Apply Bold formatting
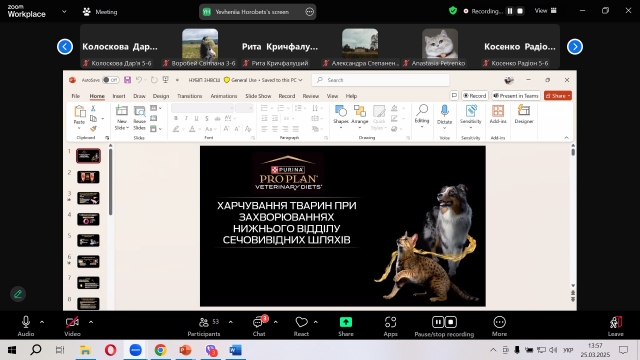Viewport: 640px width, 360px height. [176, 118]
